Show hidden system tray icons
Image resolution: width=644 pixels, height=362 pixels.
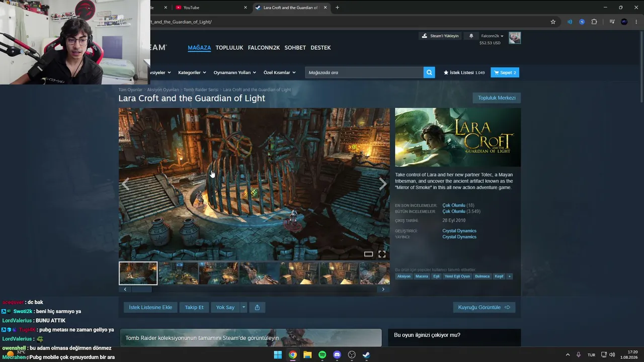tap(568, 354)
